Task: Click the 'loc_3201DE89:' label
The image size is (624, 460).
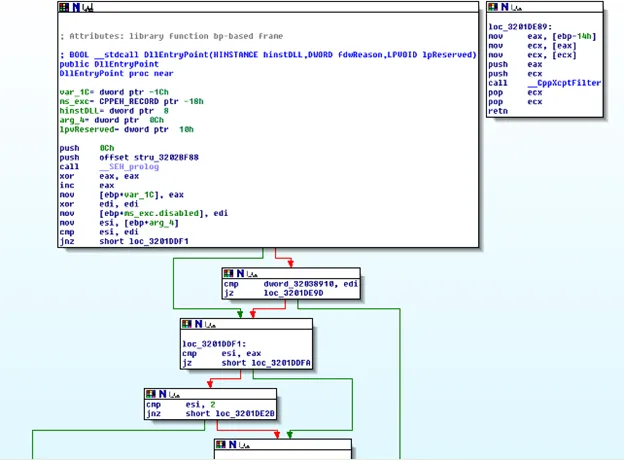Action: pos(520,27)
